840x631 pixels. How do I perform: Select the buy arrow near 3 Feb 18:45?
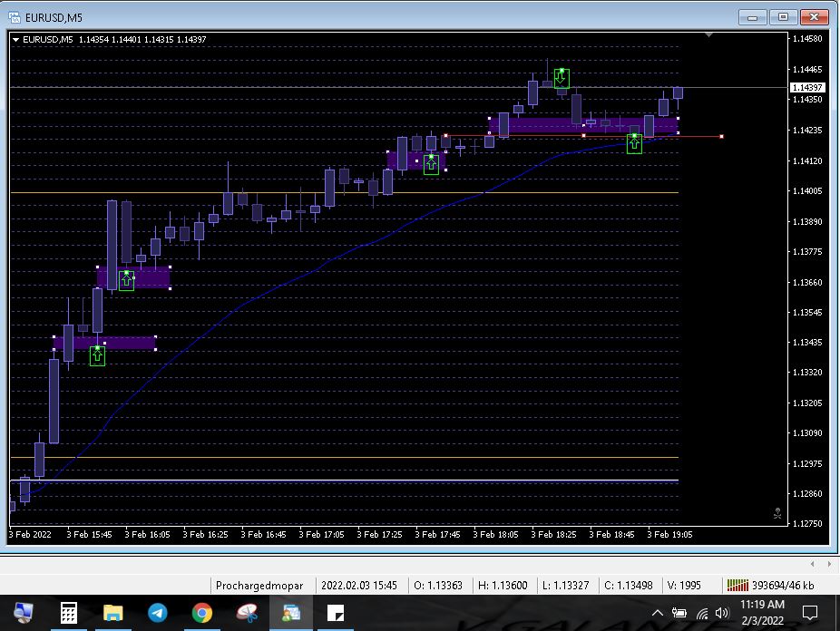click(x=634, y=143)
